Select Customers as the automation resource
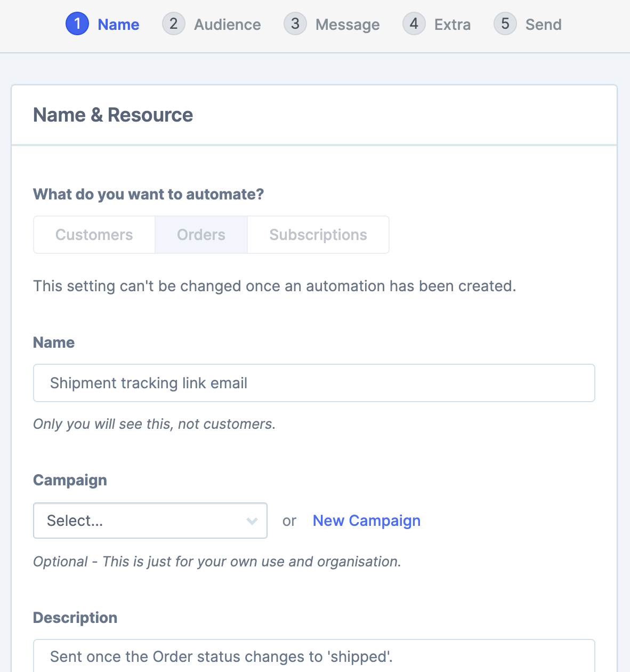Image resolution: width=630 pixels, height=672 pixels. click(x=94, y=235)
